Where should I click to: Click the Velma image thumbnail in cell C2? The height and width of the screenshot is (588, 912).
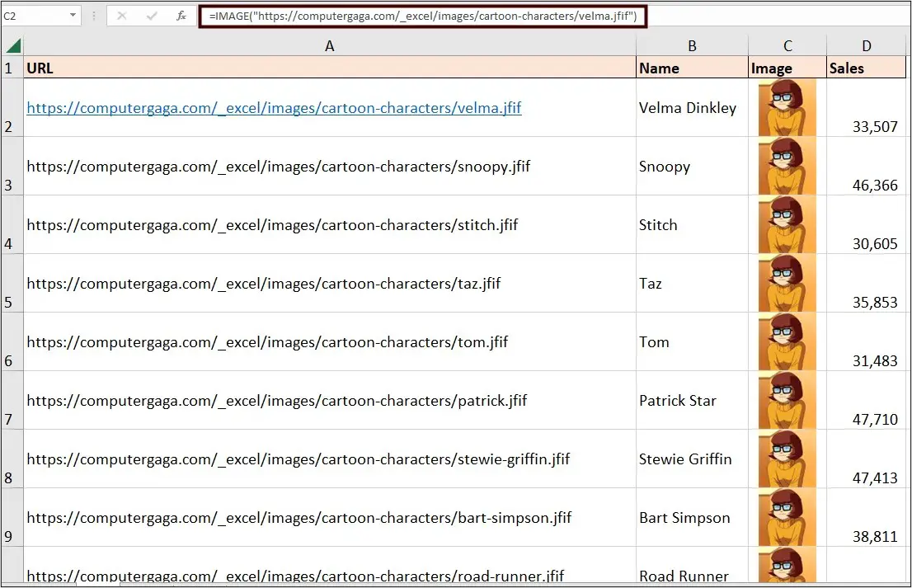787,107
